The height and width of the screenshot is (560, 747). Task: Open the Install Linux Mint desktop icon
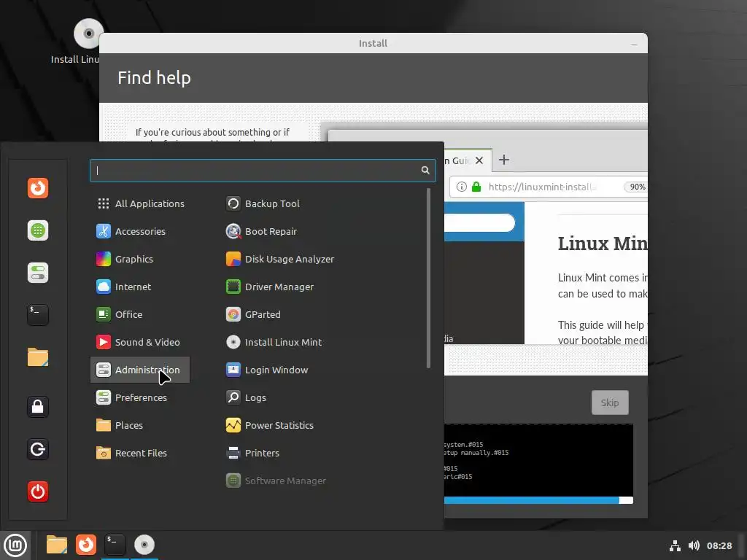[x=76, y=42]
